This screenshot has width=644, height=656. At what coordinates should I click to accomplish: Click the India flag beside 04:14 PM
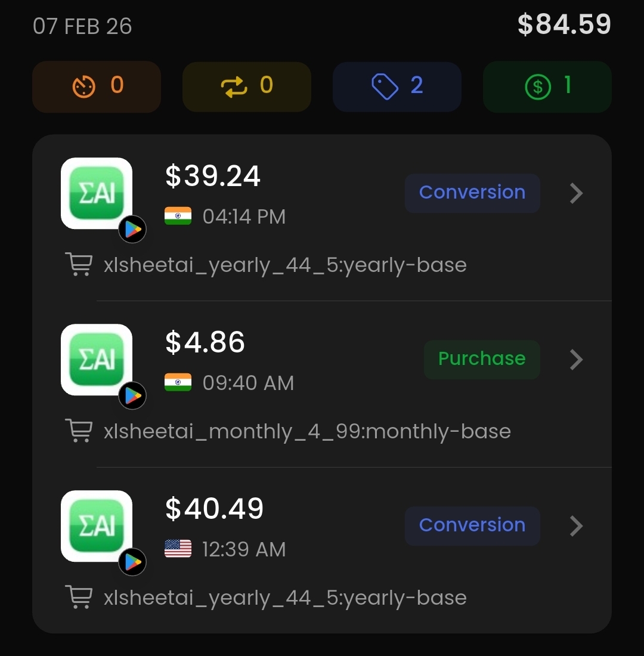pos(178,216)
